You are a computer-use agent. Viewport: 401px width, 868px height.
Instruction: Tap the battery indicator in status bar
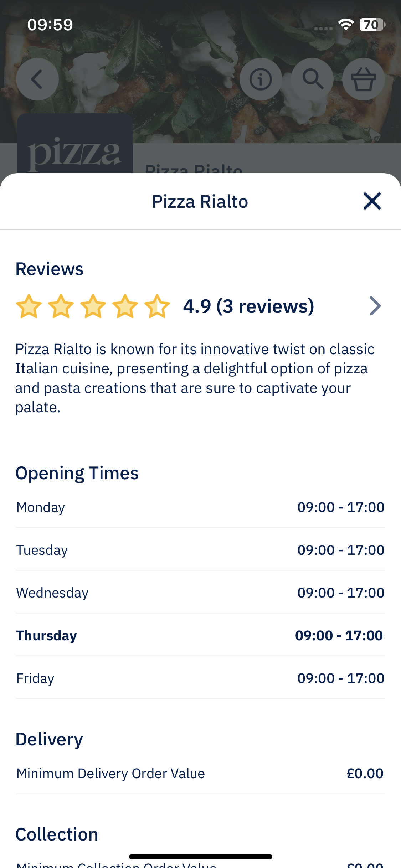coord(372,25)
